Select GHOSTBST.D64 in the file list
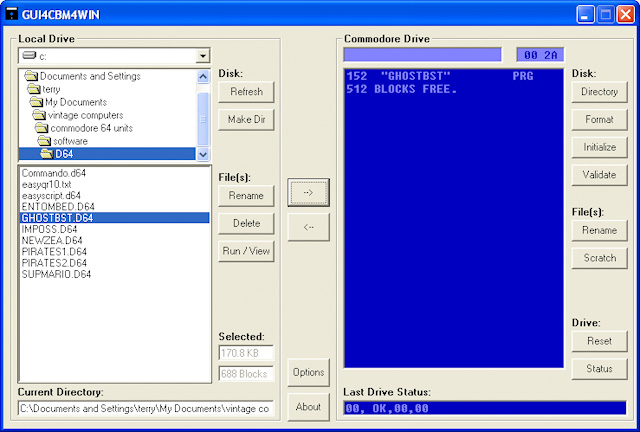Screen dimensions: 640x432 tap(115, 218)
